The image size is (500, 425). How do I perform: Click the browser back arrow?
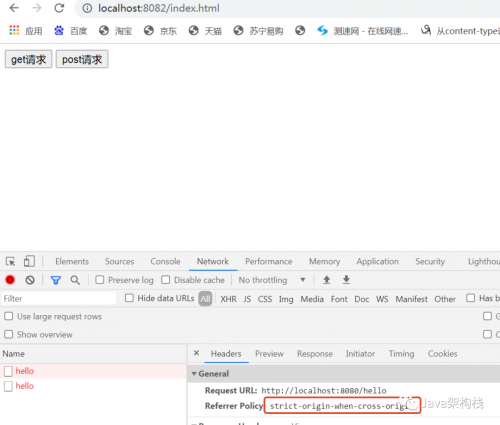coord(14,8)
